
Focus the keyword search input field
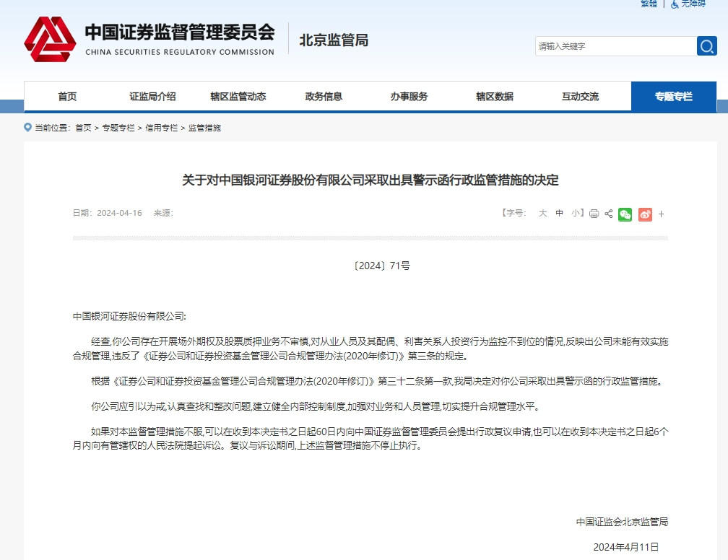coord(615,46)
